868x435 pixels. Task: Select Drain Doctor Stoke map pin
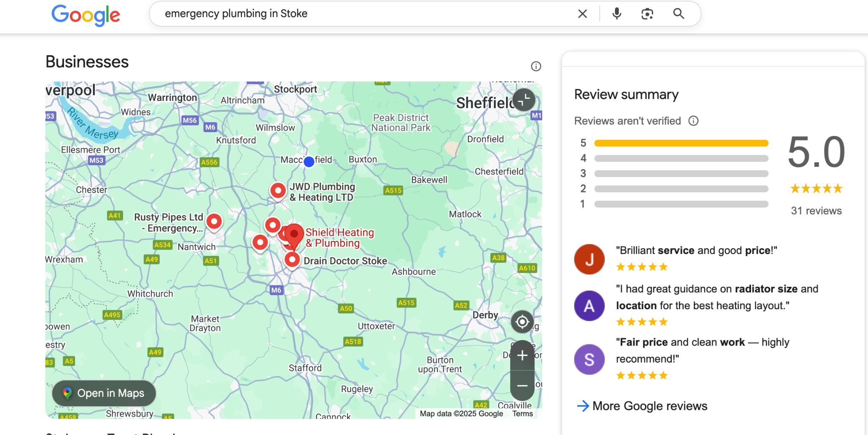[292, 260]
